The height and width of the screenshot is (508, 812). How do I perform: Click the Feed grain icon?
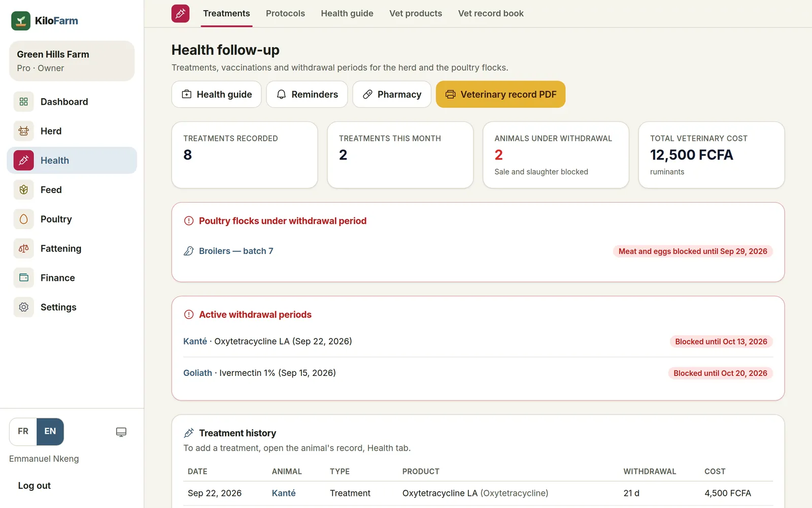click(24, 190)
